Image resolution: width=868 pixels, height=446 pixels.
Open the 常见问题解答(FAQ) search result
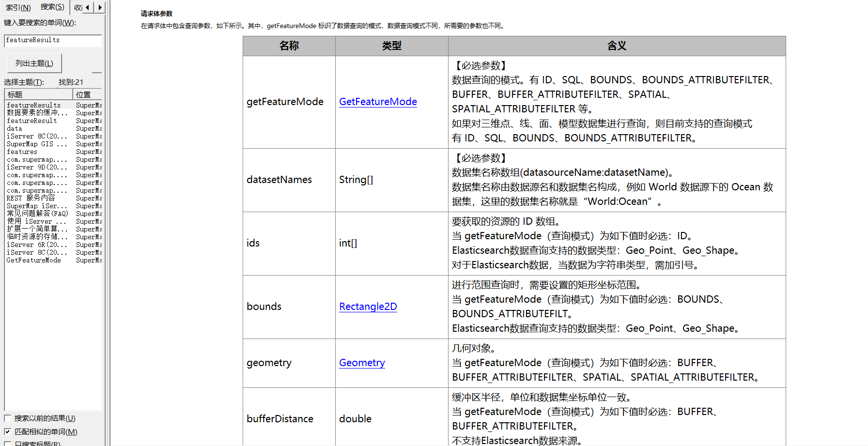pyautogui.click(x=37, y=214)
